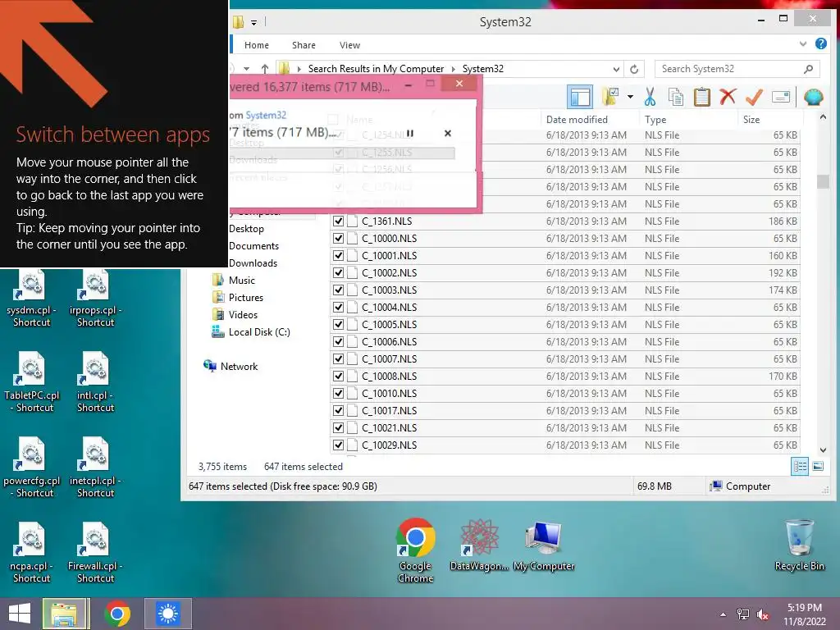This screenshot has width=840, height=630.
Task: Uncheck the C_10003.NLS checkbox
Action: [338, 290]
